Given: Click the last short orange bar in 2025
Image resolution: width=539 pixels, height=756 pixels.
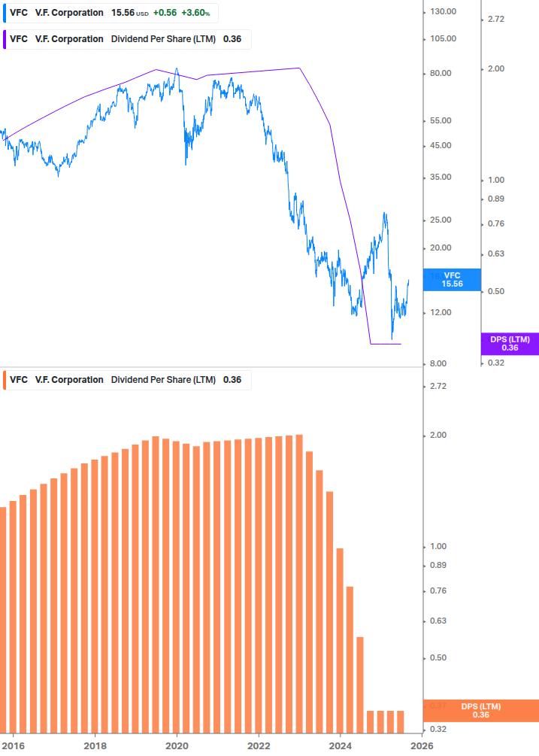Looking at the screenshot, I should click(x=400, y=721).
